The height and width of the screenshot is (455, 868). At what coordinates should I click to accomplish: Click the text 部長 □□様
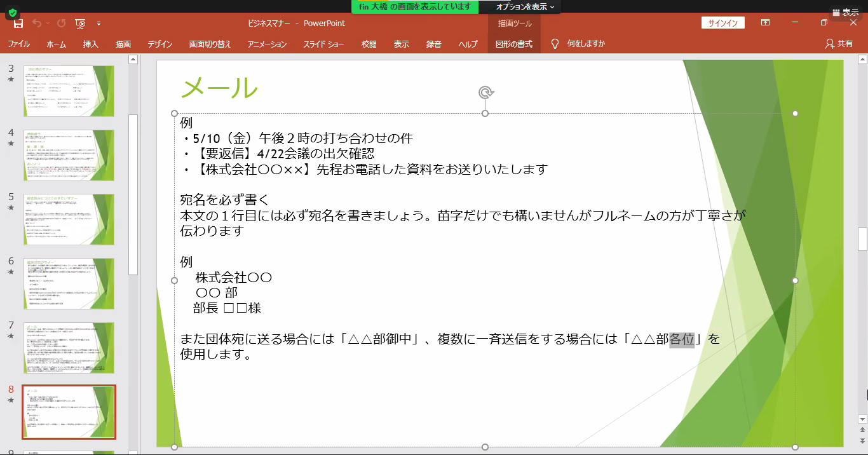pos(227,308)
